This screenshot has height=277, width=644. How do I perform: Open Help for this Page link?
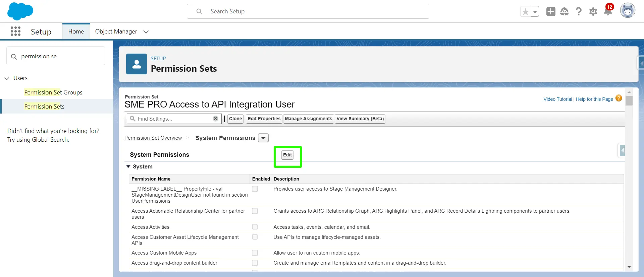coord(594,99)
